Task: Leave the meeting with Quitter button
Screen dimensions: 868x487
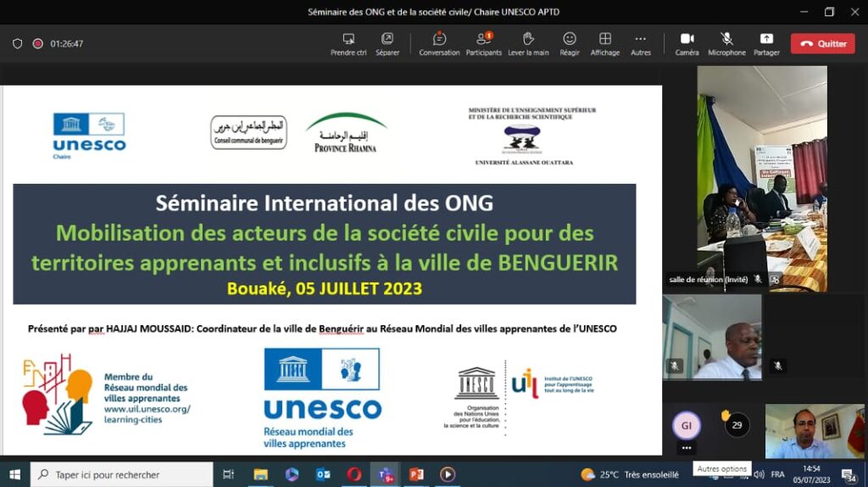Action: 822,44
